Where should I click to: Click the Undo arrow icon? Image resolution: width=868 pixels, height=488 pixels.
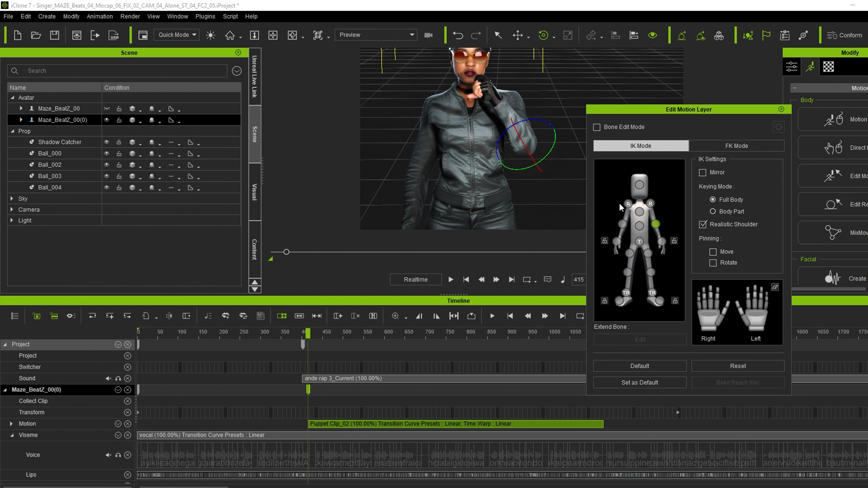pos(458,35)
